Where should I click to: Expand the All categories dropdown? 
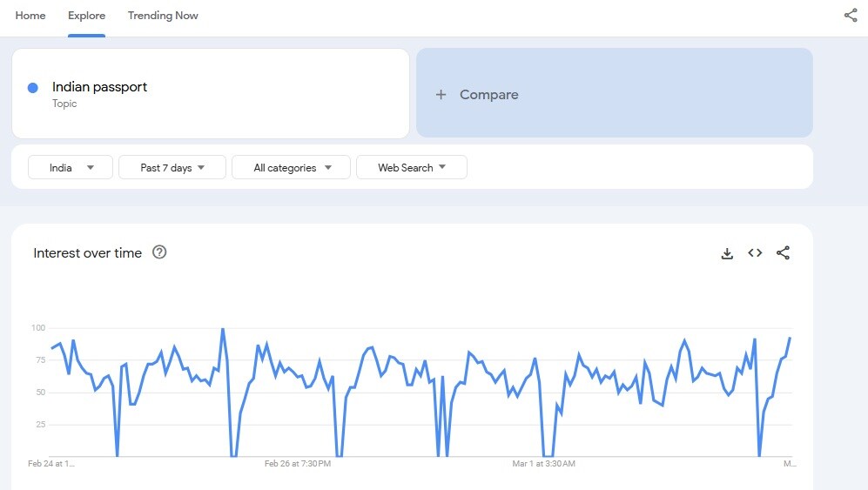[x=291, y=167]
